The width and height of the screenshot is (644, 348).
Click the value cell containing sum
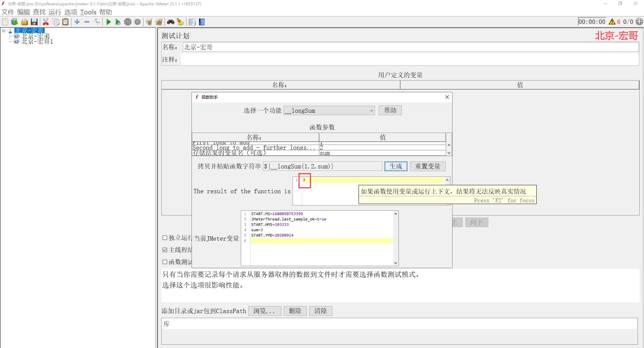tap(382, 153)
